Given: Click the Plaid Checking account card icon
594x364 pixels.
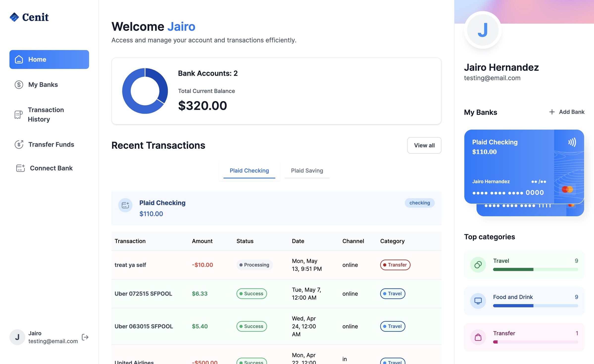Looking at the screenshot, I should pos(125,205).
